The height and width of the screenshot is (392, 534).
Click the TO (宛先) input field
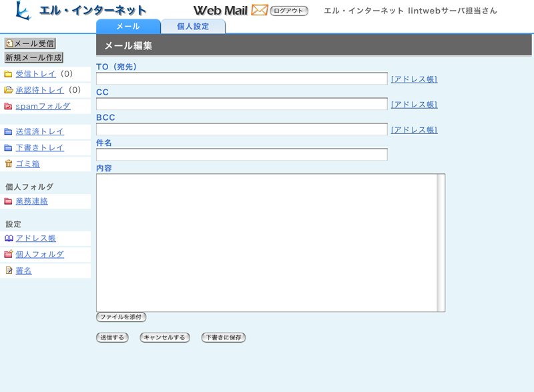(242, 79)
